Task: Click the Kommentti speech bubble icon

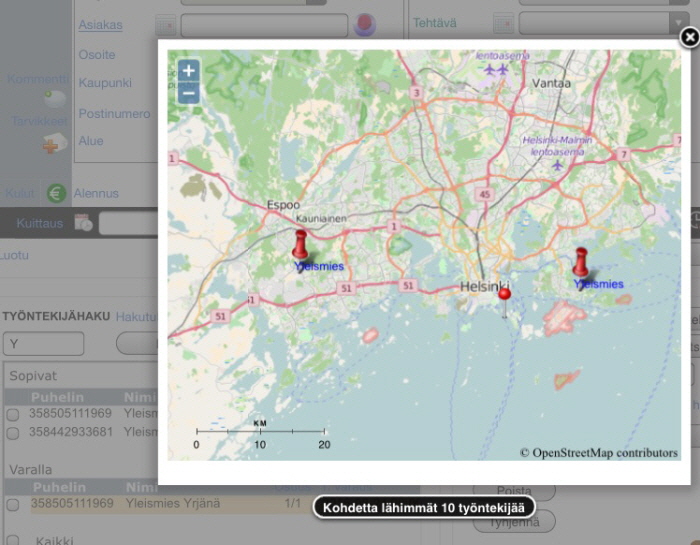Action: tap(56, 98)
